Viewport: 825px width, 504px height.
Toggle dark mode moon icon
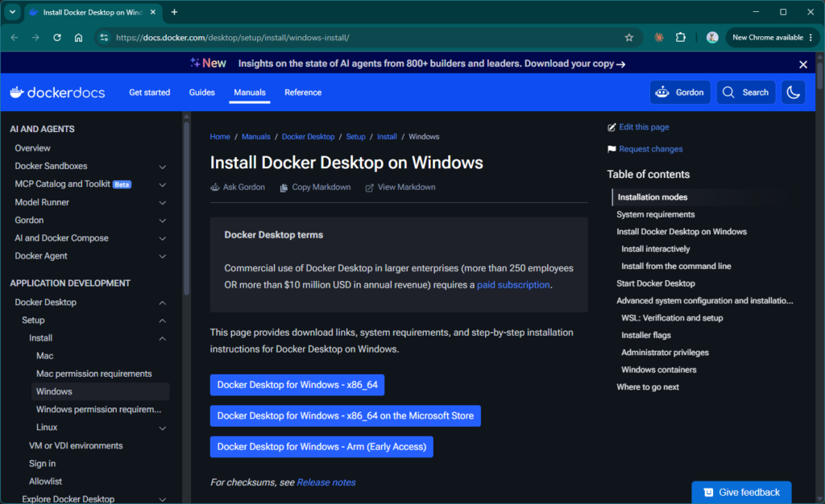point(793,93)
